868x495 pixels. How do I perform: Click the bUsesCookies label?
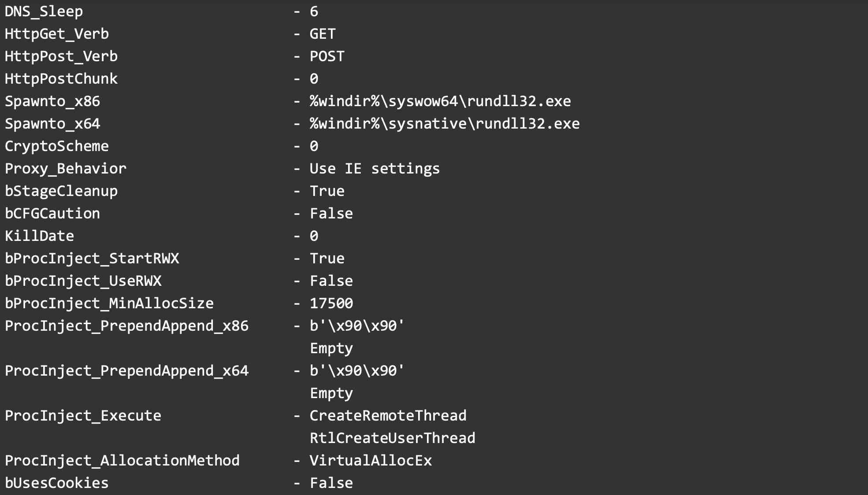click(56, 483)
